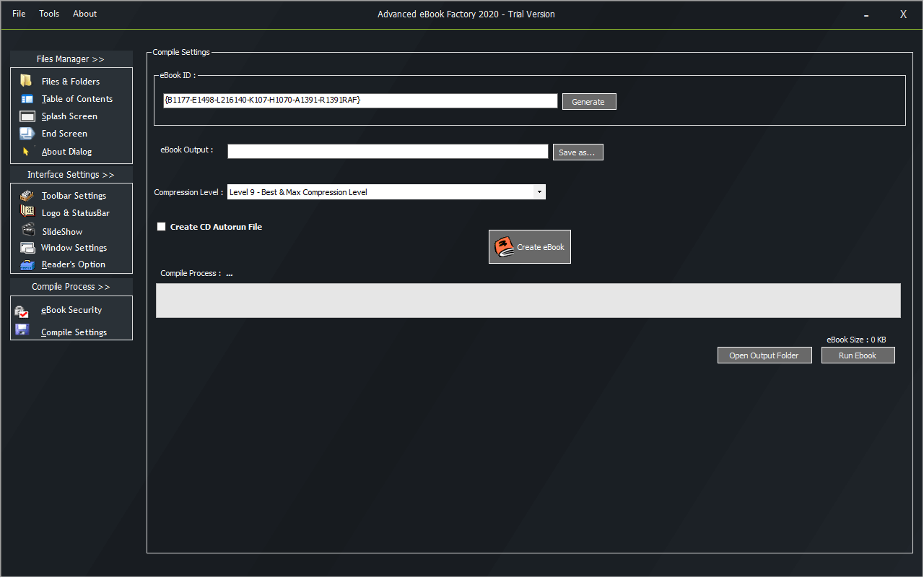Viewport: 924px width, 578px height.
Task: Open eBook Security settings
Action: point(71,310)
